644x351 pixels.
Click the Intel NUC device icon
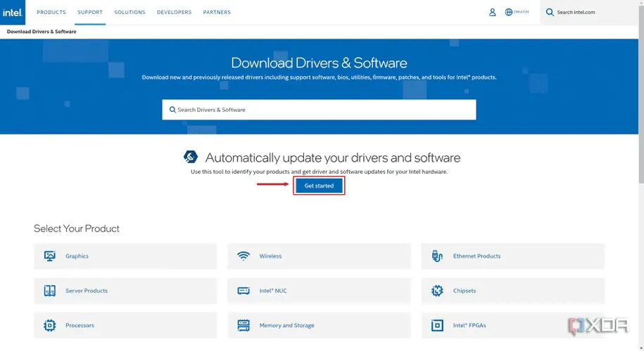click(244, 291)
